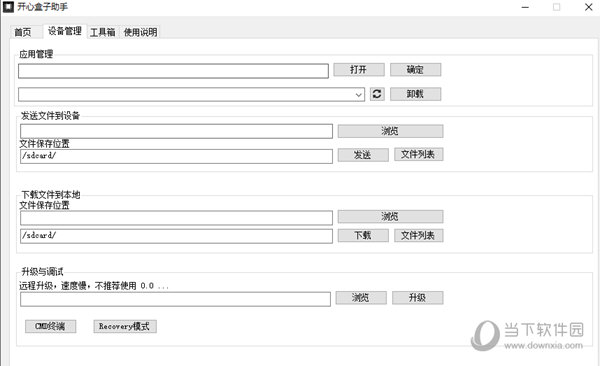The height and width of the screenshot is (366, 600).
Task: Click the 打开 button in 应用管理
Action: [x=359, y=70]
